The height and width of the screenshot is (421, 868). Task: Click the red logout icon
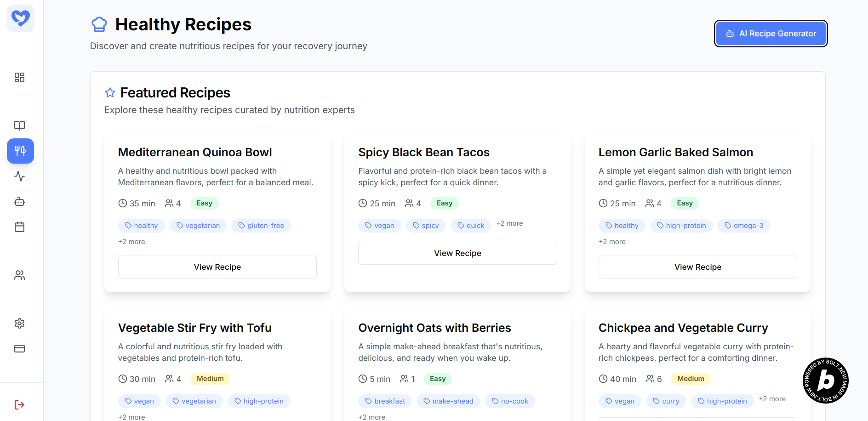point(20,404)
